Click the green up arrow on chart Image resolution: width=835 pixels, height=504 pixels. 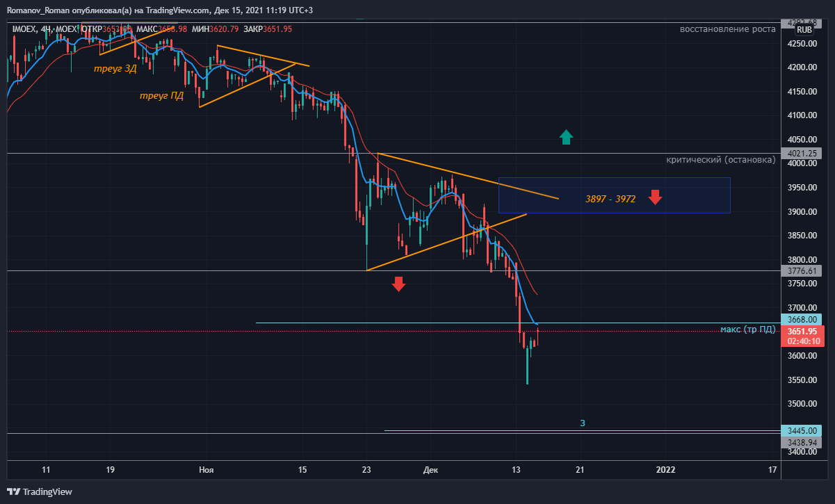(566, 137)
